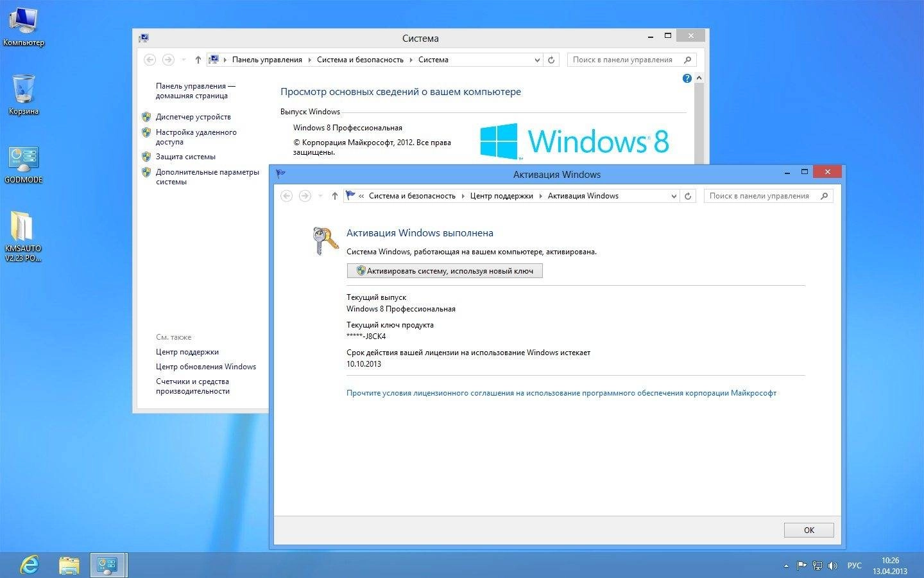Go up one level in Активация Windows window
The image size is (924, 578).
pos(334,196)
